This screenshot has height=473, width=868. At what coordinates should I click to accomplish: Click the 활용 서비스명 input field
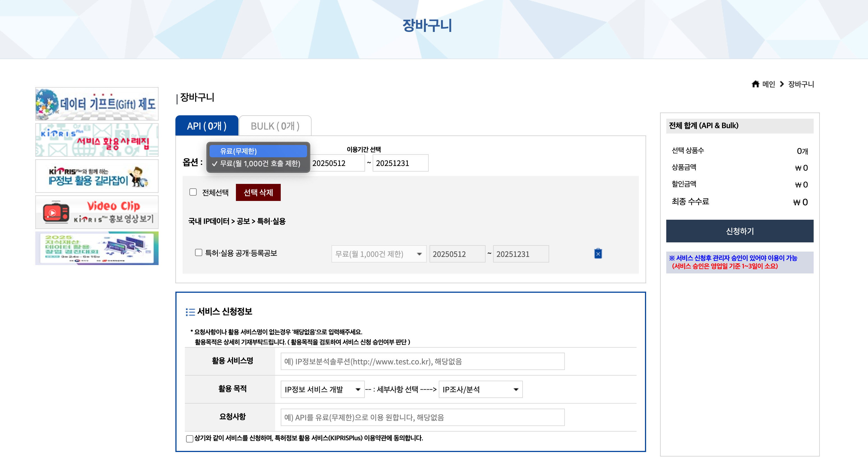(422, 361)
